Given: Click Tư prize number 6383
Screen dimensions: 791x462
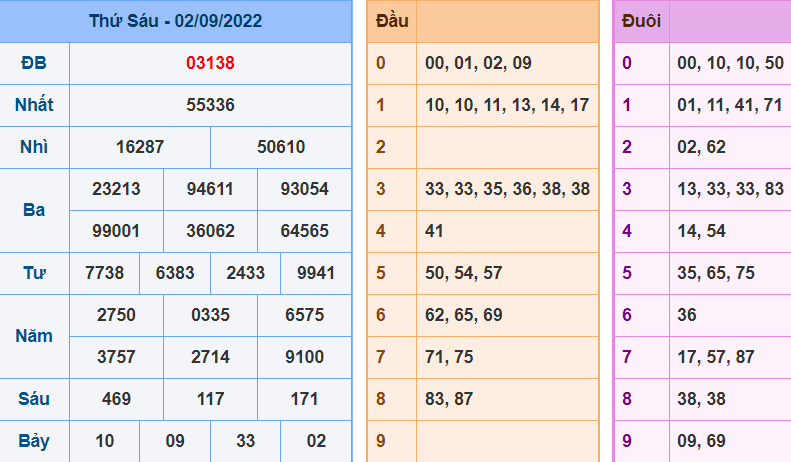Looking at the screenshot, I should click(x=175, y=273).
